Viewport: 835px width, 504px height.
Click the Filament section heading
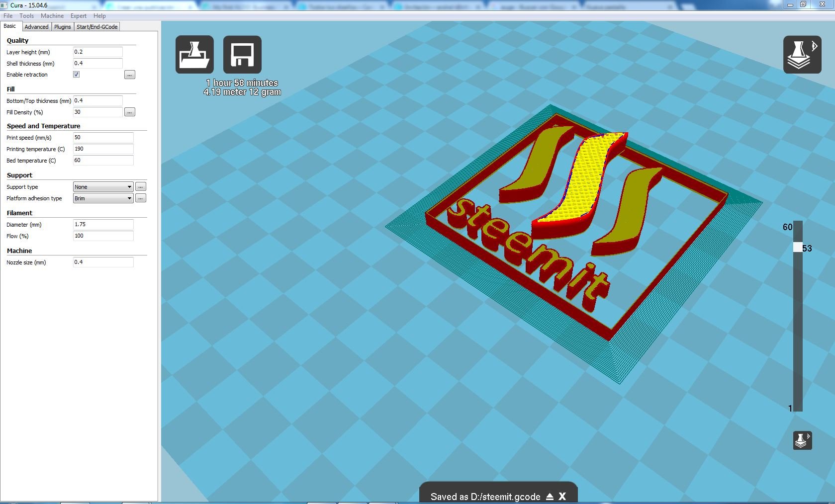coord(19,213)
